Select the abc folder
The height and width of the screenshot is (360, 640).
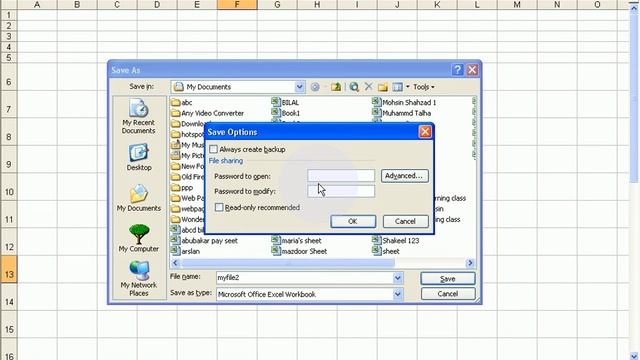click(182, 102)
